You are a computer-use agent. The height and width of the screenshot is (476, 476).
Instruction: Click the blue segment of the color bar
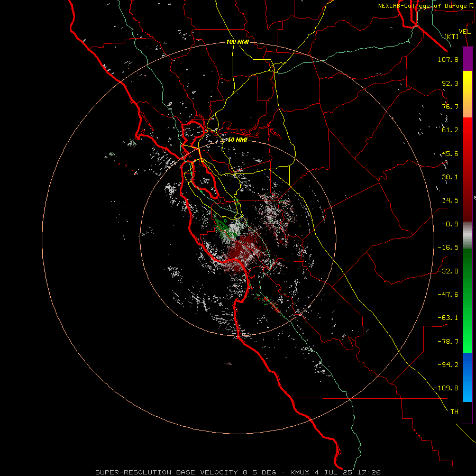click(467, 377)
